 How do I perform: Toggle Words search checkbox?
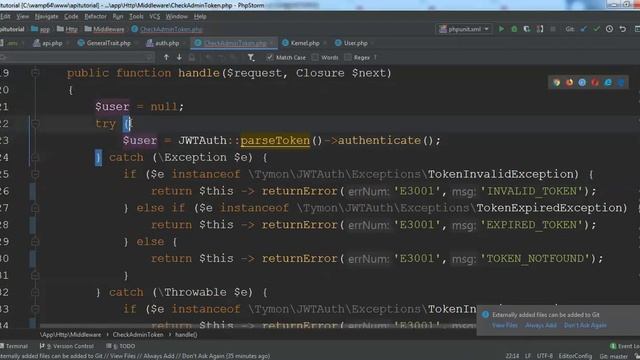315,58
